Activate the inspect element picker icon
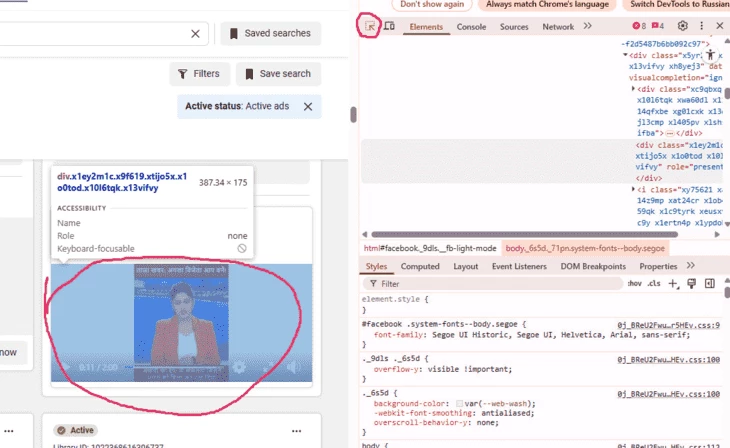730x448 pixels. [370, 26]
